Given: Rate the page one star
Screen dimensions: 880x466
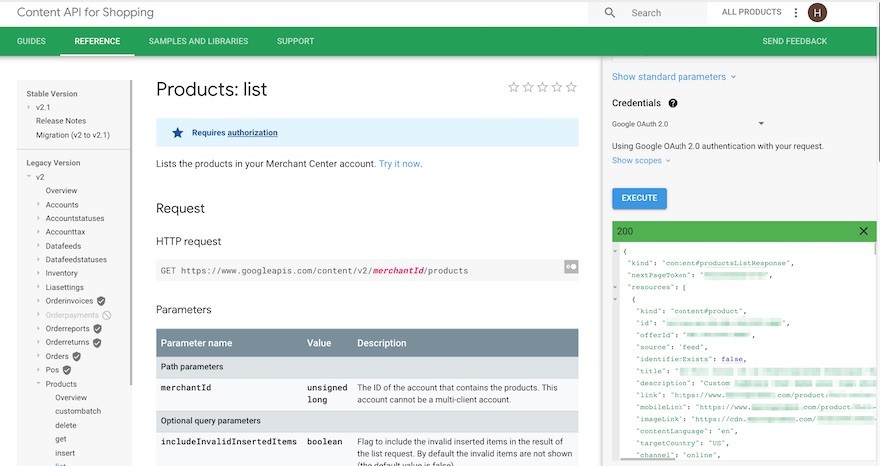Looking at the screenshot, I should (x=513, y=87).
